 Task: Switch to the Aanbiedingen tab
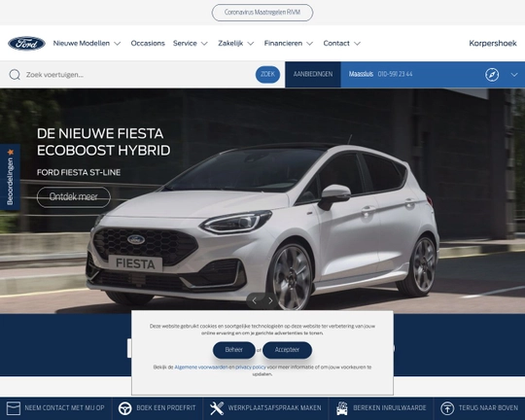pyautogui.click(x=313, y=74)
